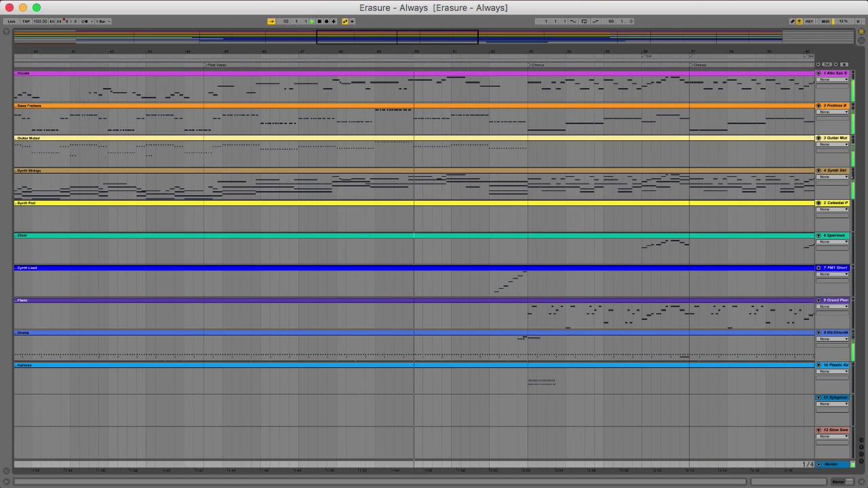Switch to Session View selector icon
868x488 pixels.
pos(861,40)
